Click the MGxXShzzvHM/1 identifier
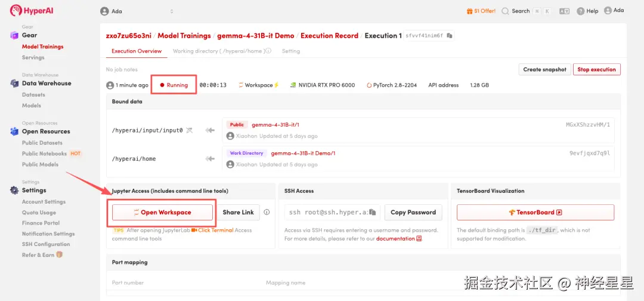Viewport: 644px width, 301px height. tap(588, 125)
